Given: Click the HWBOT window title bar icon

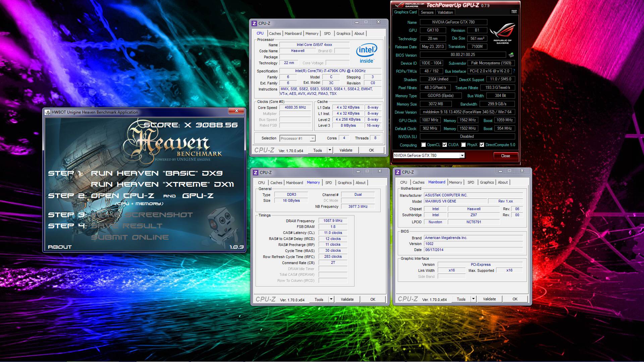Looking at the screenshot, I should (48, 112).
